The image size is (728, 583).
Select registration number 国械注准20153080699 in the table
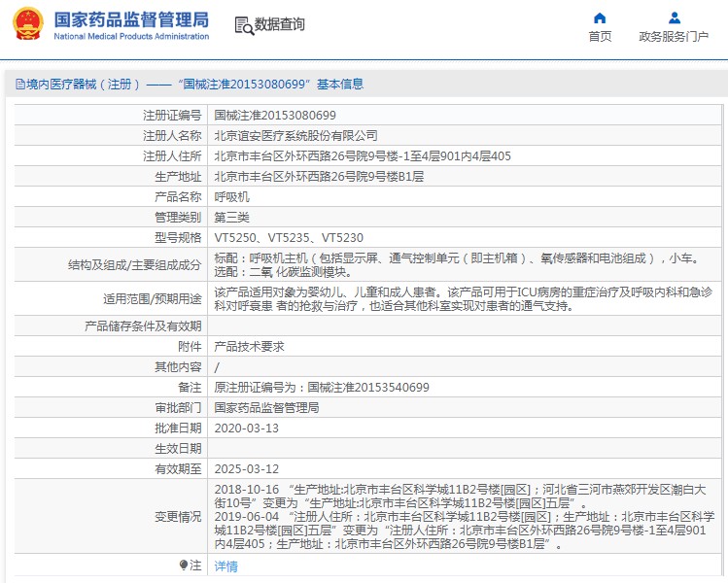tap(275, 115)
